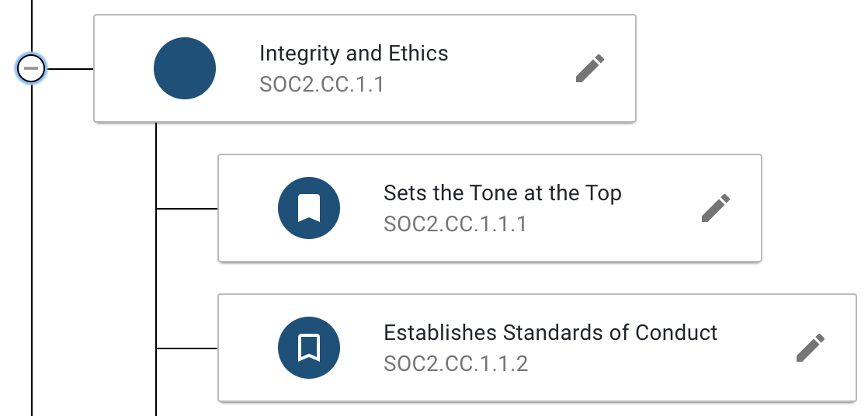Viewport: 868px width, 416px height.
Task: Select the Sets the Tone at the Top title
Action: click(502, 193)
